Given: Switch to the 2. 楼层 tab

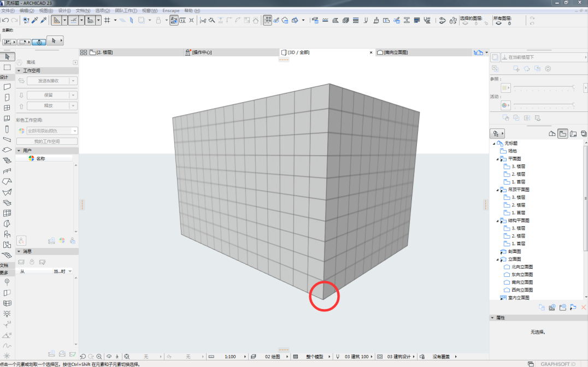Looking at the screenshot, I should point(136,52).
